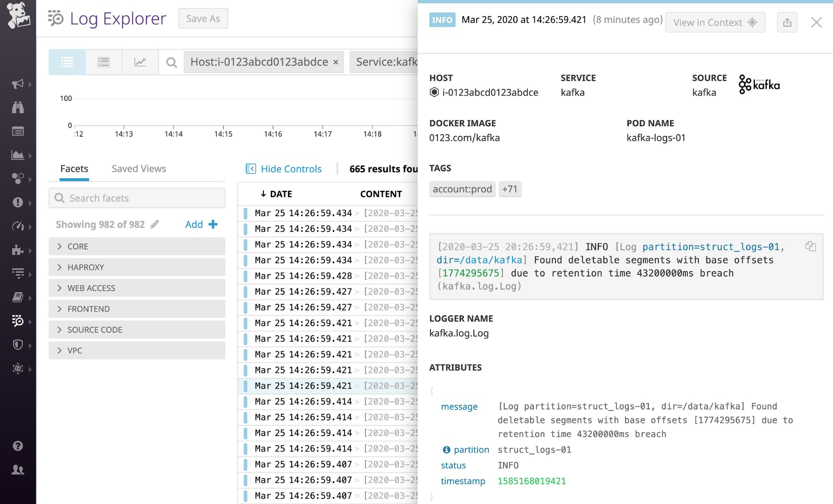Expand the SOURCE CODE facet group
Image resolution: width=833 pixels, height=504 pixels.
coord(137,329)
